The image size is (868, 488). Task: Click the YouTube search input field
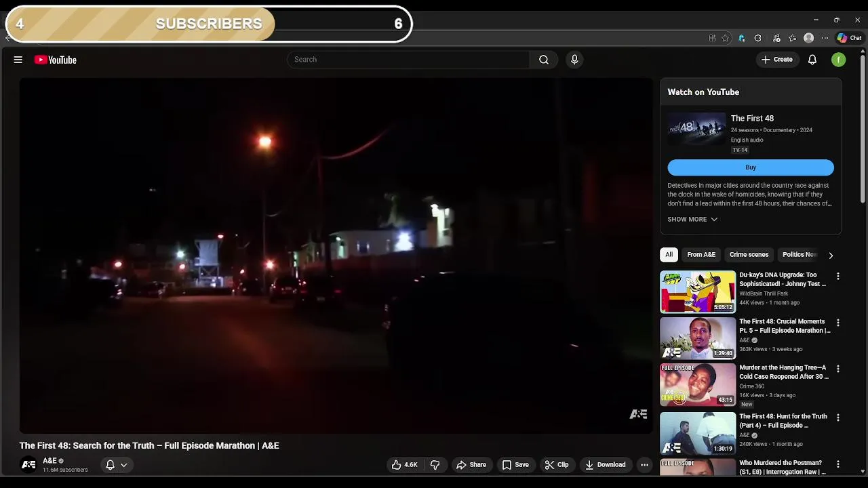(x=408, y=60)
